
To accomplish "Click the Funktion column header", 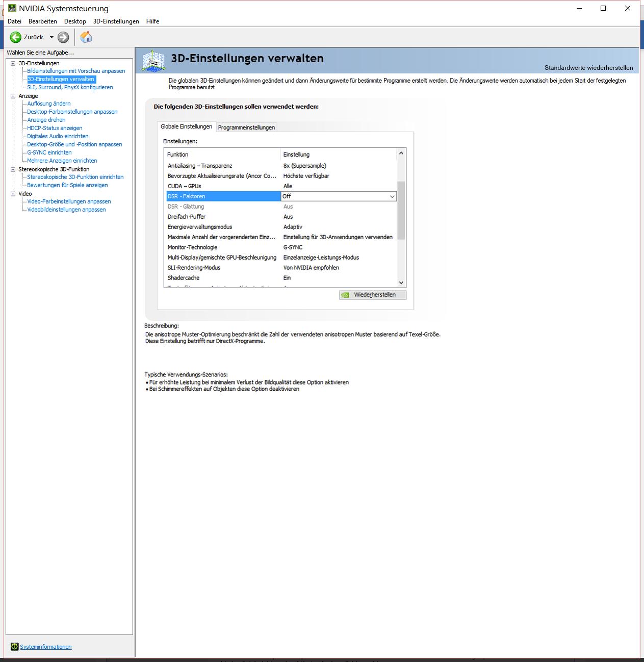I will (x=223, y=155).
